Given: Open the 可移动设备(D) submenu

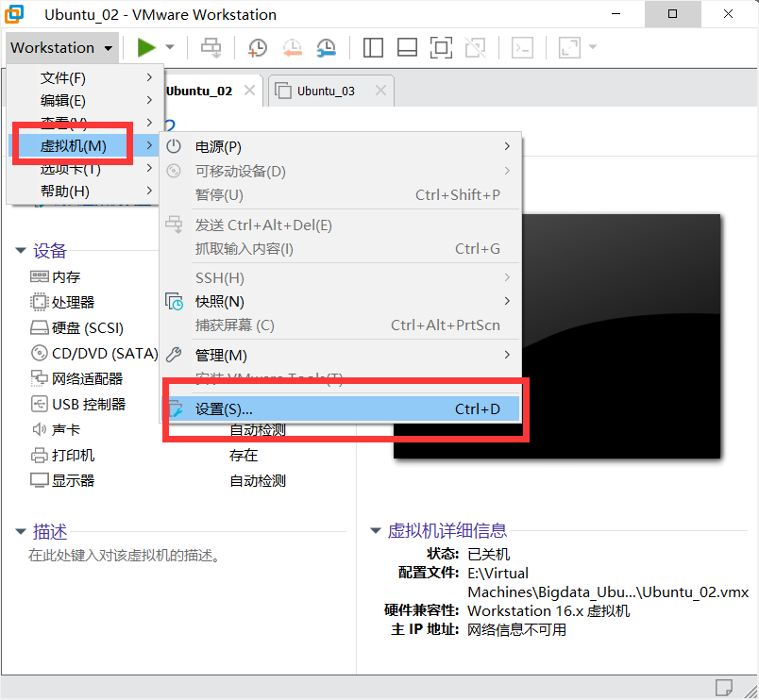Looking at the screenshot, I should (x=341, y=171).
